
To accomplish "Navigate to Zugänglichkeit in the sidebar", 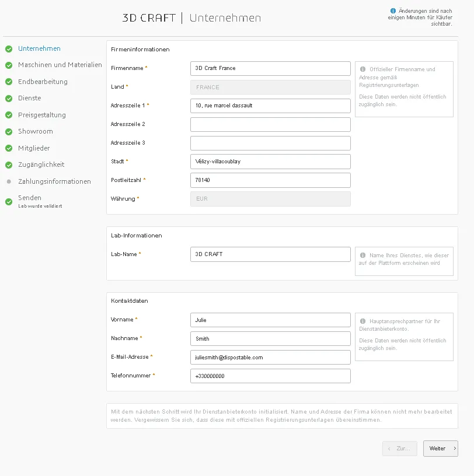I will coord(41,164).
